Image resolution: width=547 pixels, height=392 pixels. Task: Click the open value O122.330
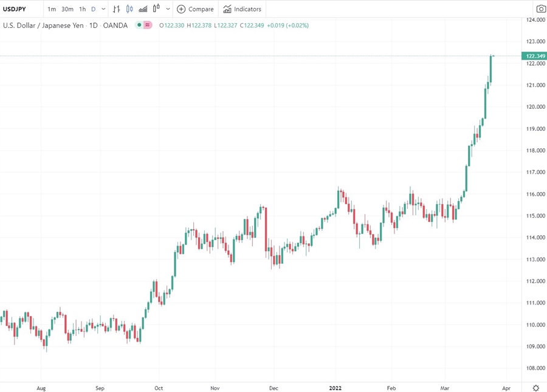(x=171, y=26)
